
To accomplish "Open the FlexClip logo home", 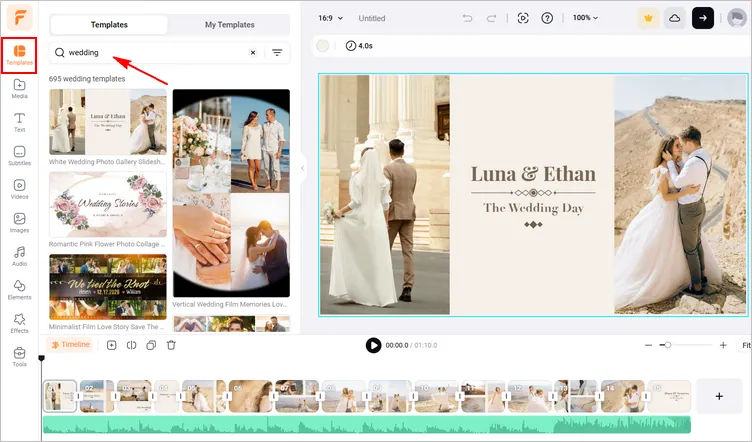I will click(20, 18).
